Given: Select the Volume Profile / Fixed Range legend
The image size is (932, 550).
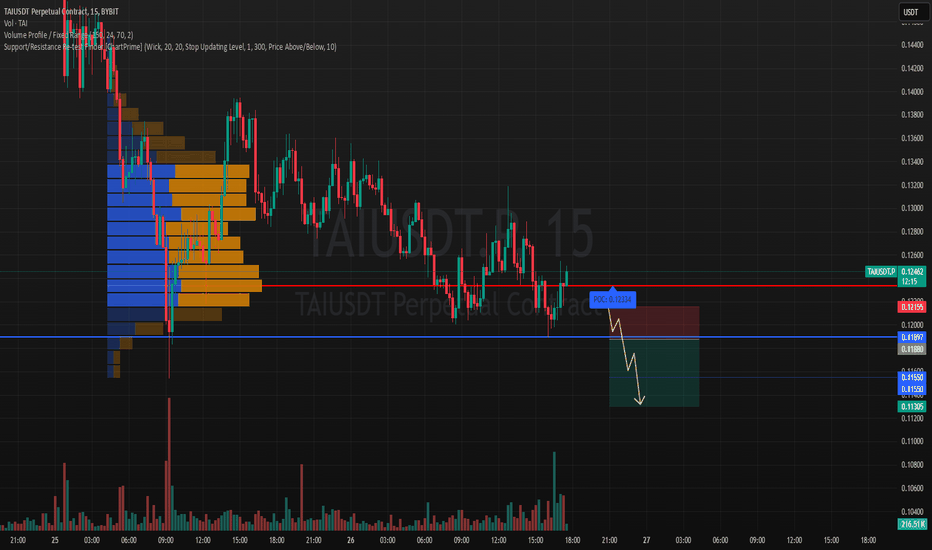Looking at the screenshot, I should [x=68, y=35].
